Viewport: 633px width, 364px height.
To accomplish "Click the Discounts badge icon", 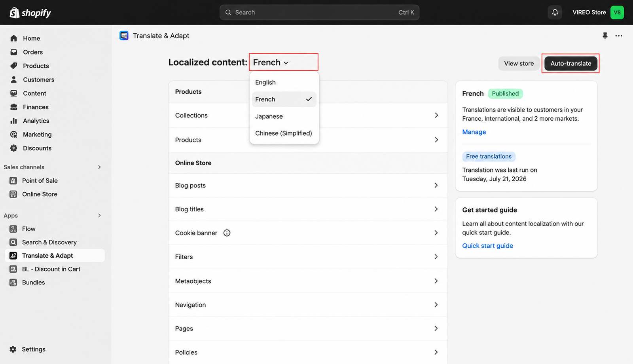I will [14, 148].
